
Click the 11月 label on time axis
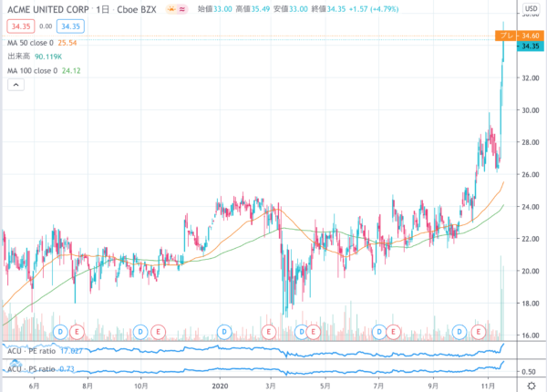pos(488,386)
